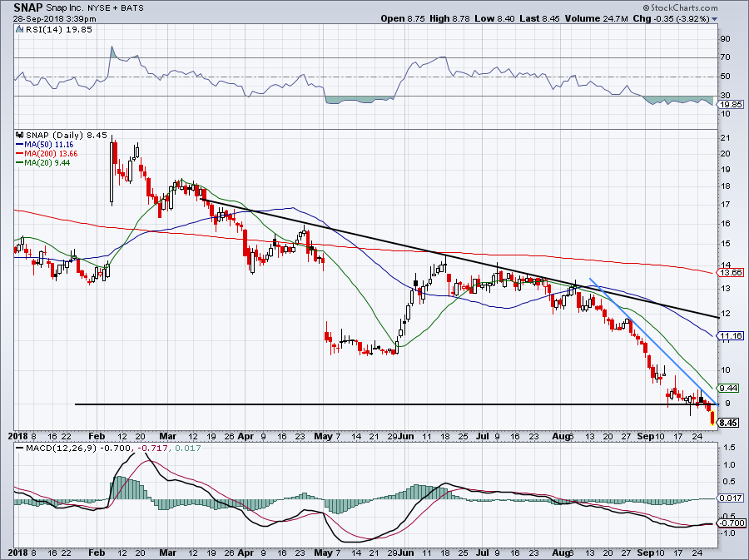Click the latest yellow-highlighted candle
The width and height of the screenshot is (749, 560).
coord(712,418)
